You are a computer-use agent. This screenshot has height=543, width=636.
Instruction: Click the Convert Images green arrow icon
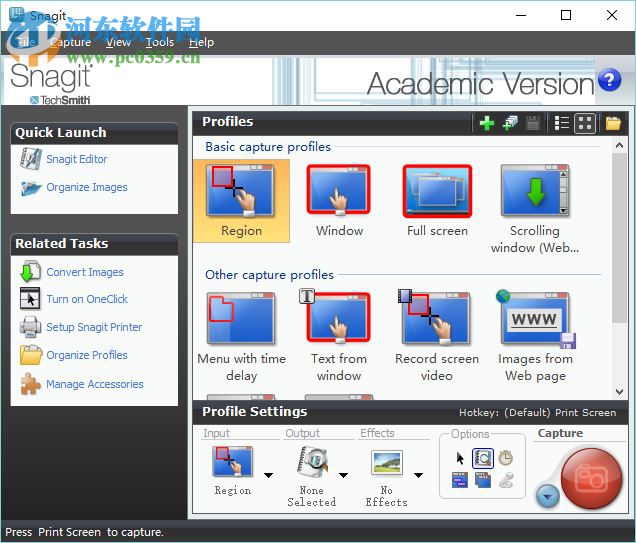(x=30, y=272)
